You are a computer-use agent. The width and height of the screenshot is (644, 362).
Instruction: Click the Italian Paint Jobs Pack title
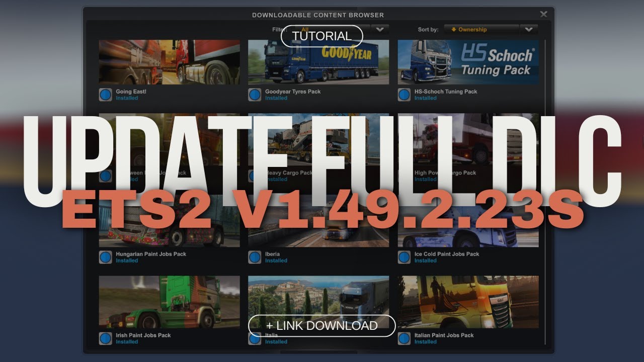(444, 335)
